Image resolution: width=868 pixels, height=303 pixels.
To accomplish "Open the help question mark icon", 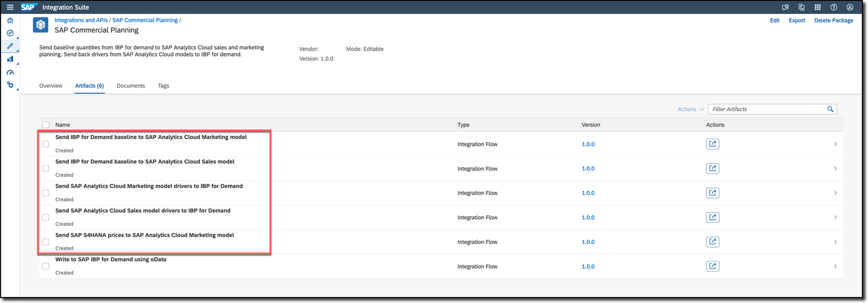I will (x=834, y=7).
